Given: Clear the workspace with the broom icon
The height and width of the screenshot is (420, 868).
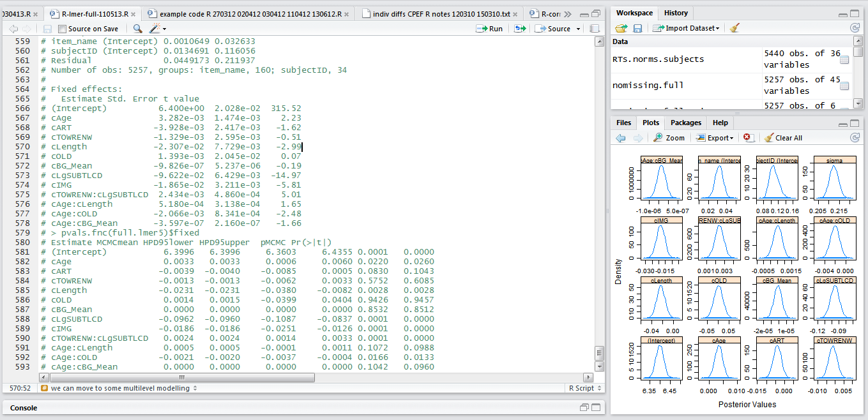Looking at the screenshot, I should click(735, 28).
